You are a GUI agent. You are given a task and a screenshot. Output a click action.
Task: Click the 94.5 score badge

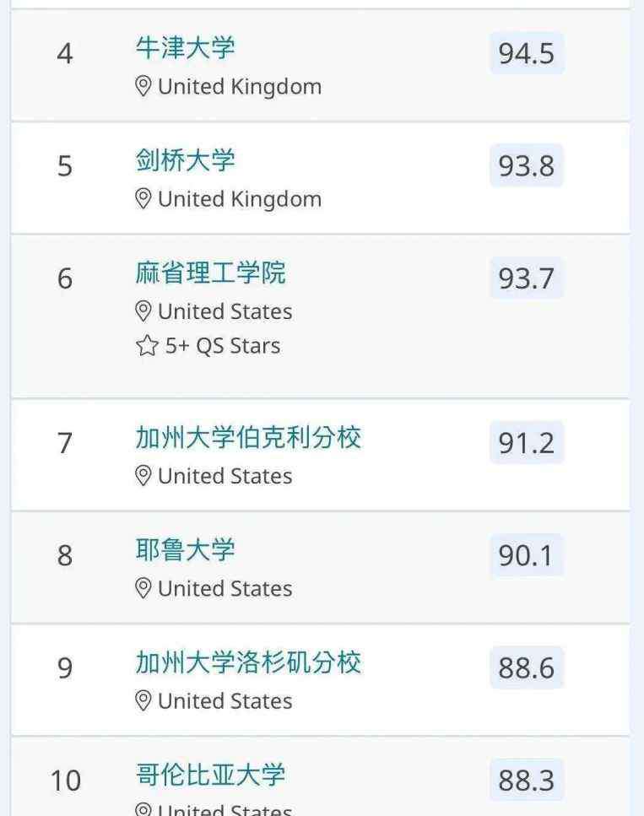click(x=527, y=53)
